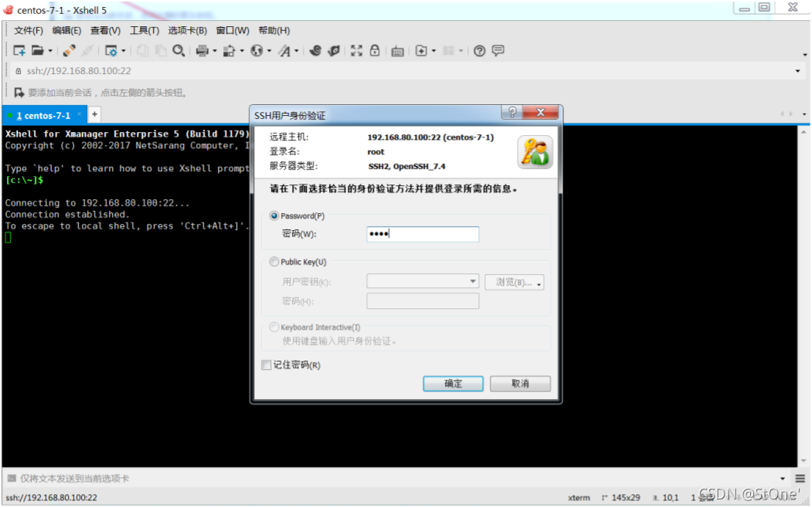This screenshot has height=508, width=812.
Task: Click the address bar lock icon
Action: [x=18, y=71]
